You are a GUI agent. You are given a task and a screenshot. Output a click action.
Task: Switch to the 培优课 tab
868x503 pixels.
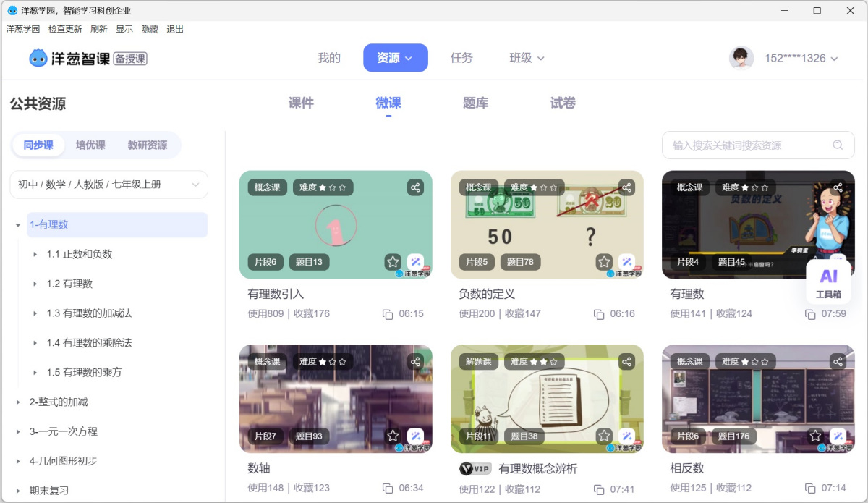pos(90,145)
